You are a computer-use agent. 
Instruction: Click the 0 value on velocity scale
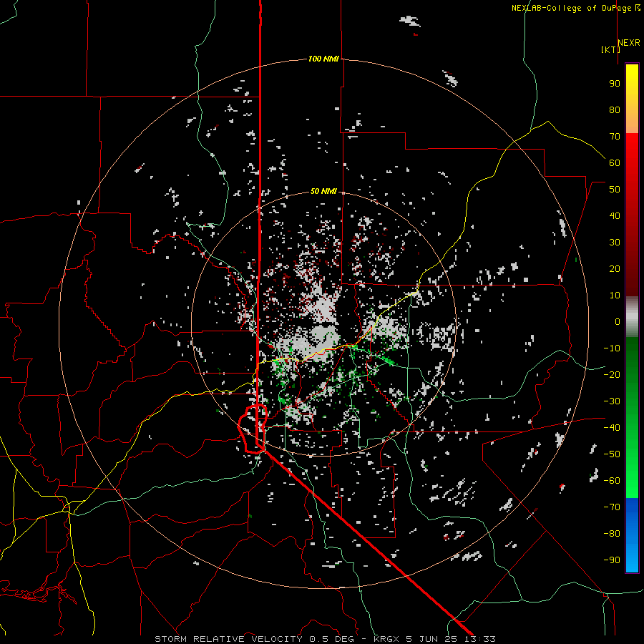[618, 321]
